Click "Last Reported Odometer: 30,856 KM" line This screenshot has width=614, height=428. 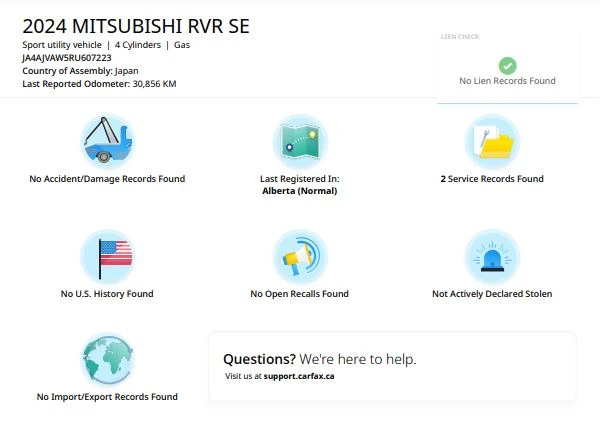coord(99,84)
